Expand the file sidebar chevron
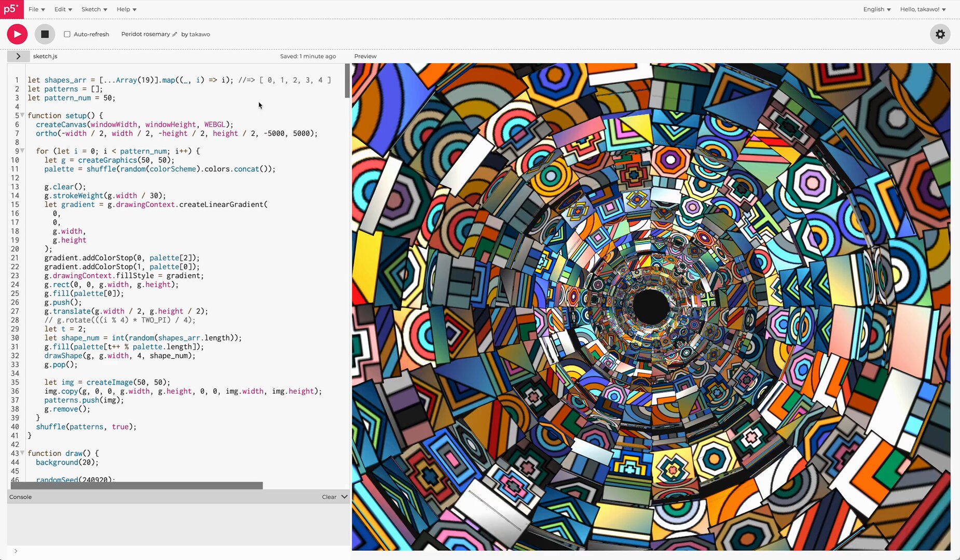Image resolution: width=960 pixels, height=560 pixels. 18,56
